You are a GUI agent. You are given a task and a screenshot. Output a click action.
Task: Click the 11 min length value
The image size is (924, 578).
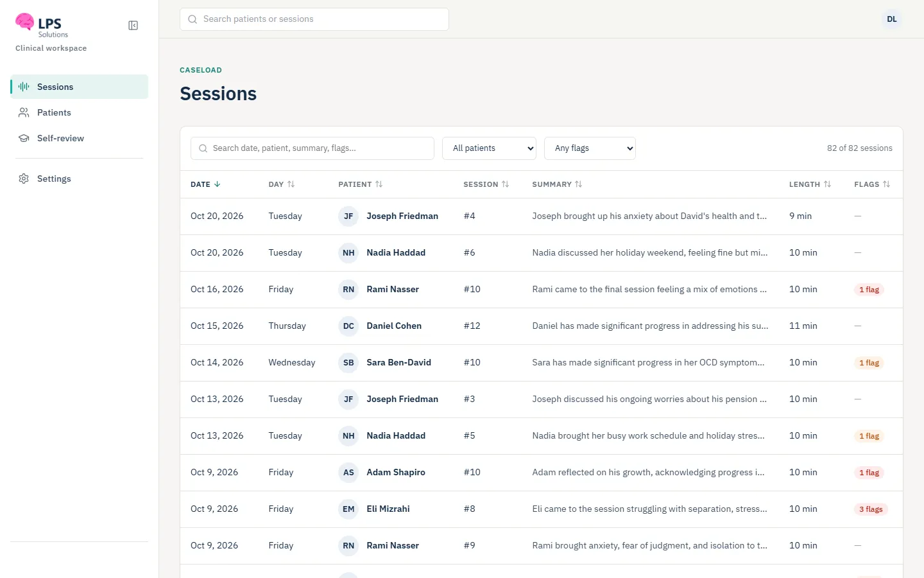click(x=803, y=326)
